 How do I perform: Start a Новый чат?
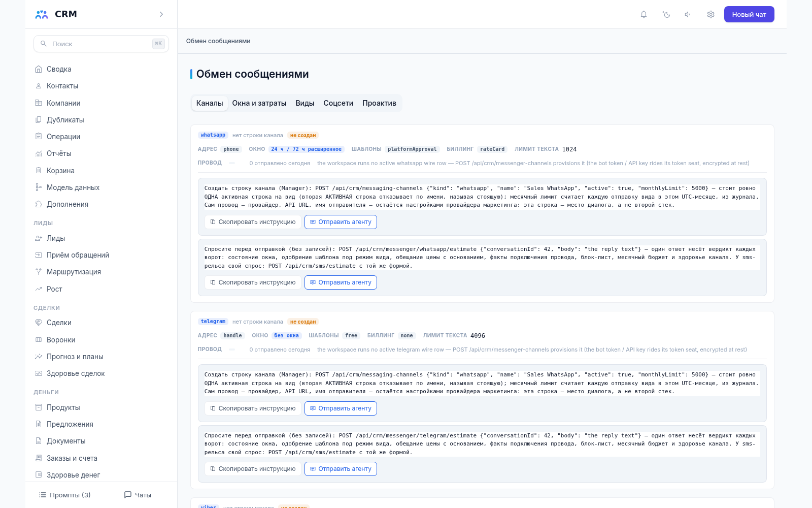[x=749, y=14]
